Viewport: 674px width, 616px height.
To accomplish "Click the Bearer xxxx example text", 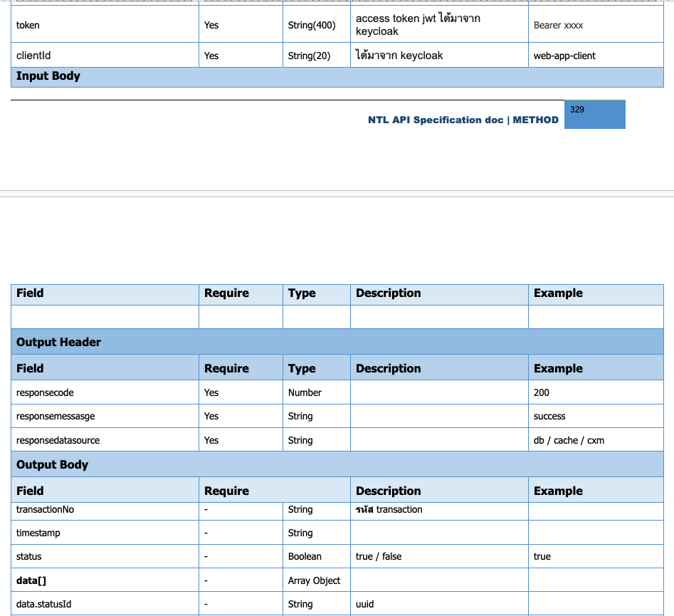I will click(x=558, y=25).
